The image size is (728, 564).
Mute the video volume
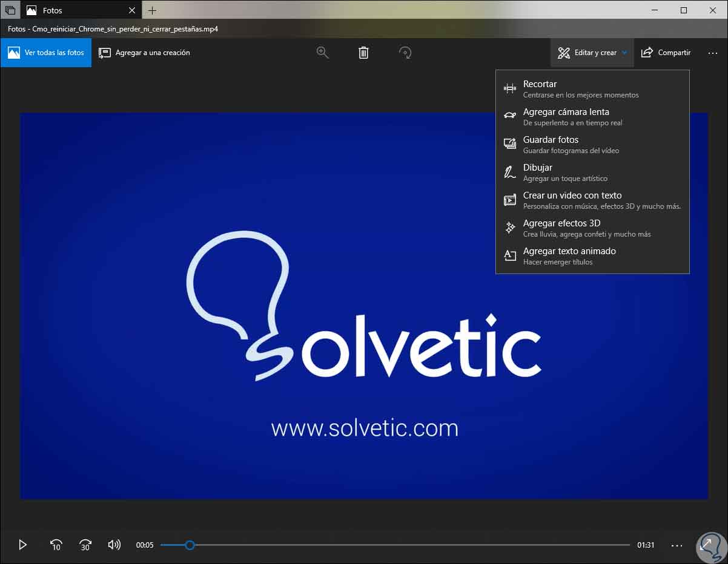point(114,545)
